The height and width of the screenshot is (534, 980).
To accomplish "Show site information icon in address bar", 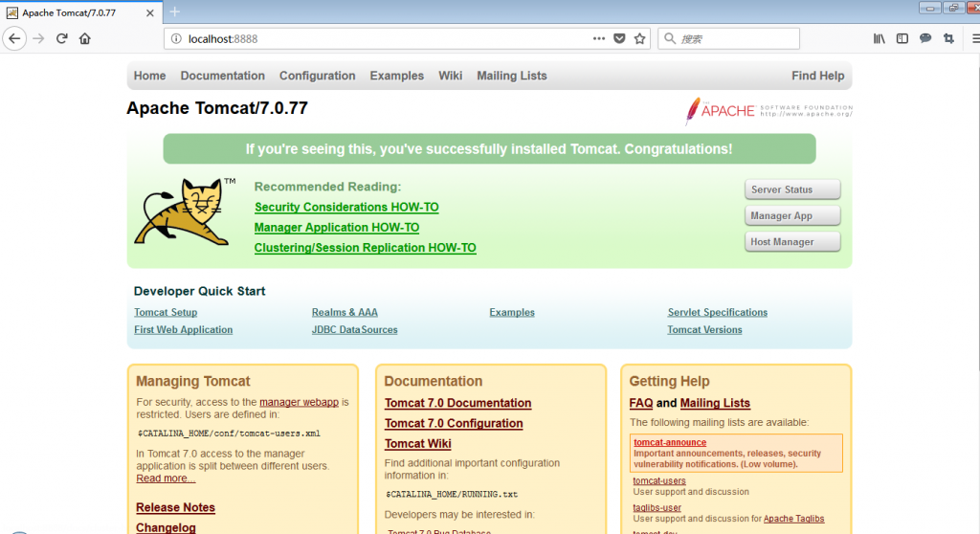I will click(x=176, y=39).
